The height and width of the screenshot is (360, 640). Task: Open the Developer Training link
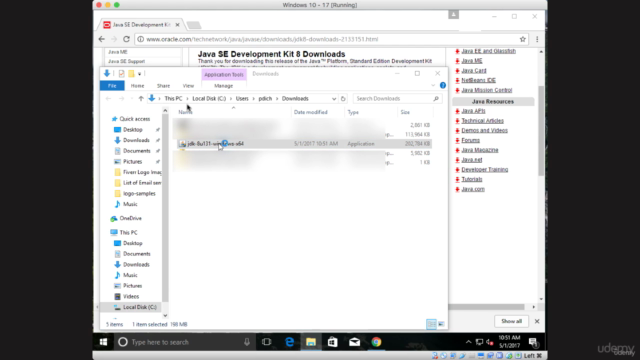[x=484, y=169]
